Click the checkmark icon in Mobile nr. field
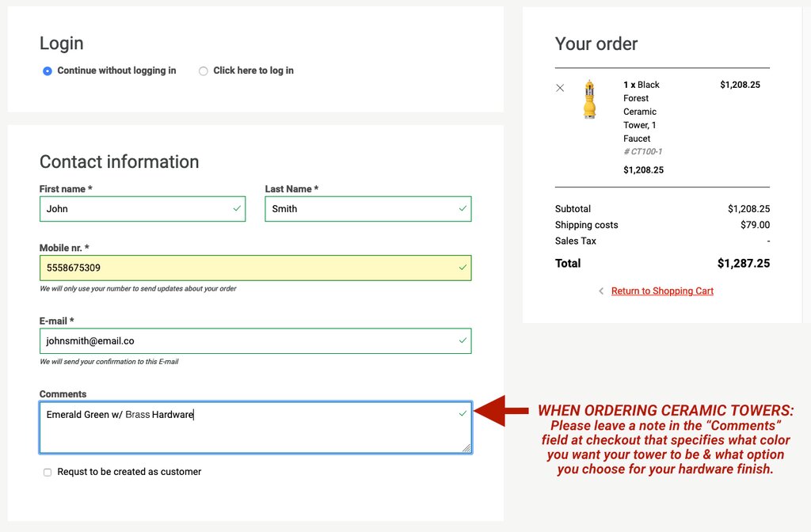The height and width of the screenshot is (532, 811). 463,268
